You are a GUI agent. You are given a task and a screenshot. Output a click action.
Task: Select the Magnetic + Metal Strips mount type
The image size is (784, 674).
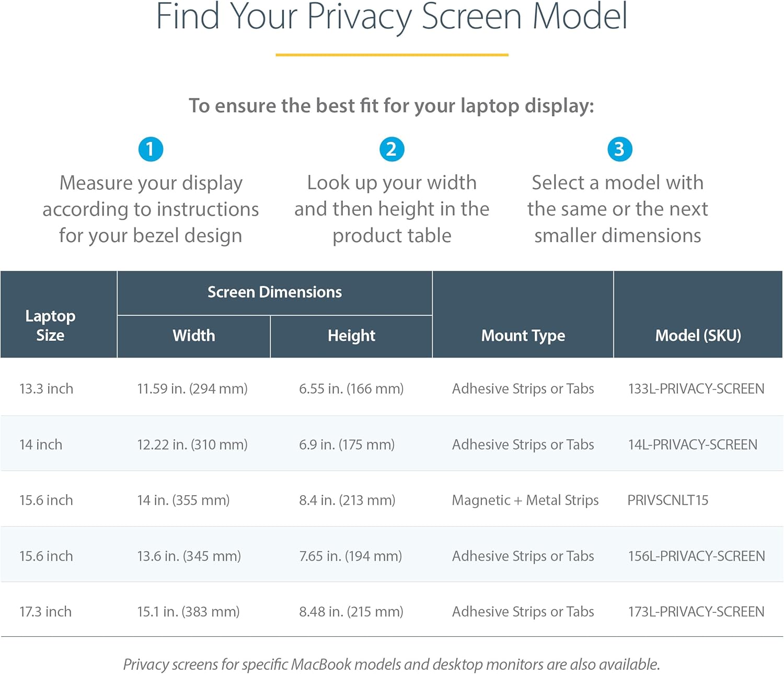[525, 500]
